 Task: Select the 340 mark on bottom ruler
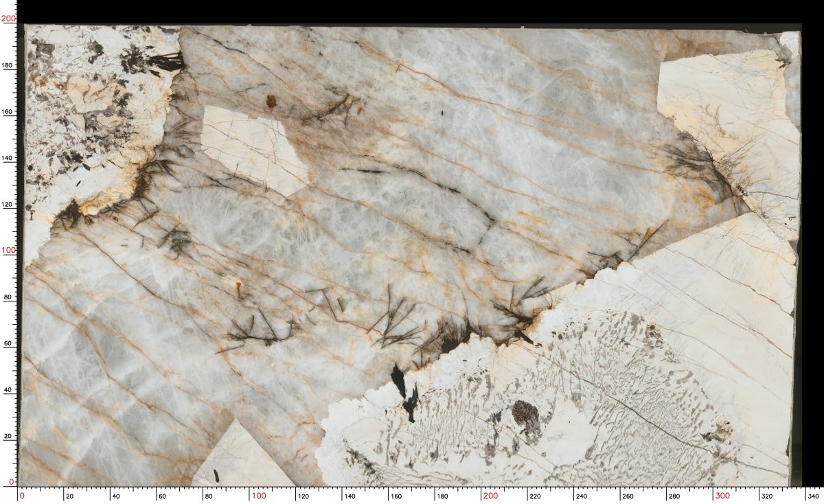(814, 496)
